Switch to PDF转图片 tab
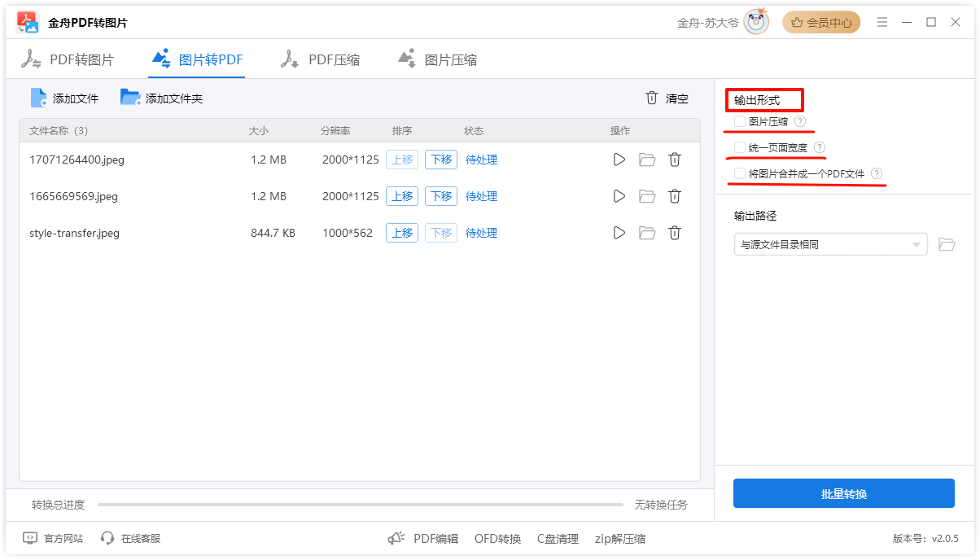Viewport: 980px width, 560px height. click(68, 59)
